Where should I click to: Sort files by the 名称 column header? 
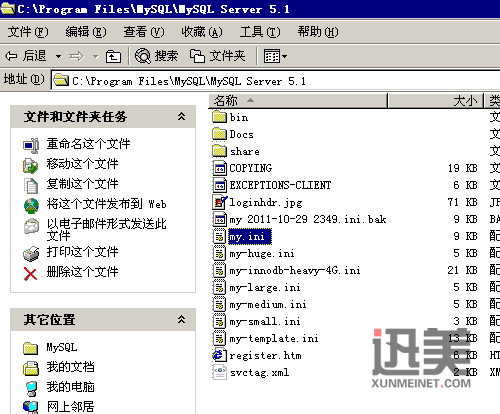point(298,101)
